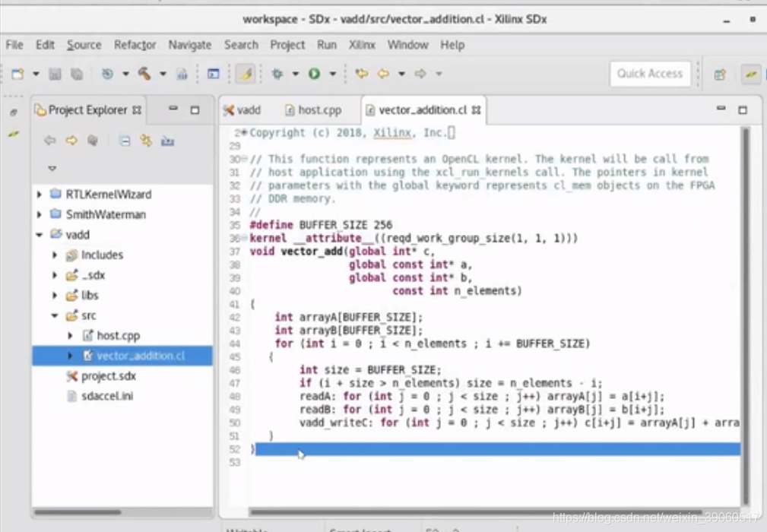The height and width of the screenshot is (532, 767).
Task: Open the Refactor menu
Action: (x=135, y=45)
